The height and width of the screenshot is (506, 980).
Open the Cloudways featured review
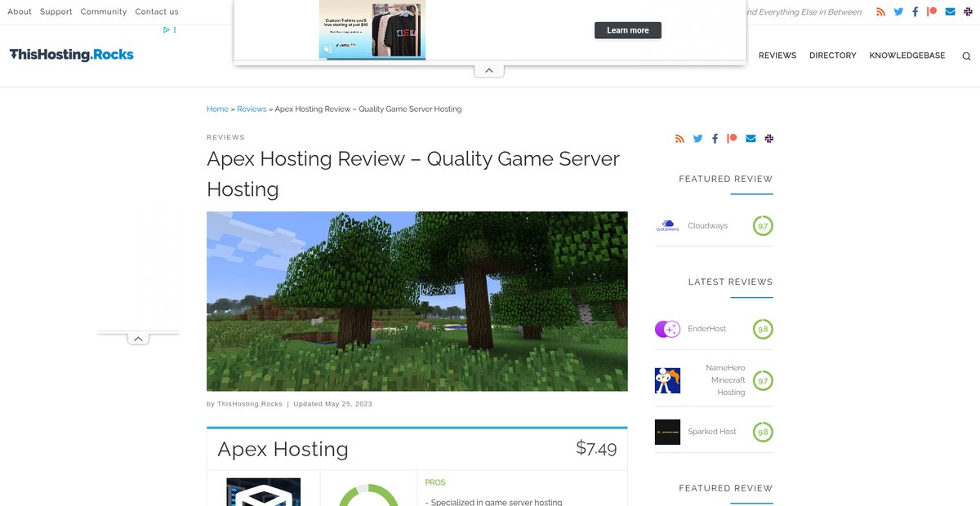tap(707, 226)
